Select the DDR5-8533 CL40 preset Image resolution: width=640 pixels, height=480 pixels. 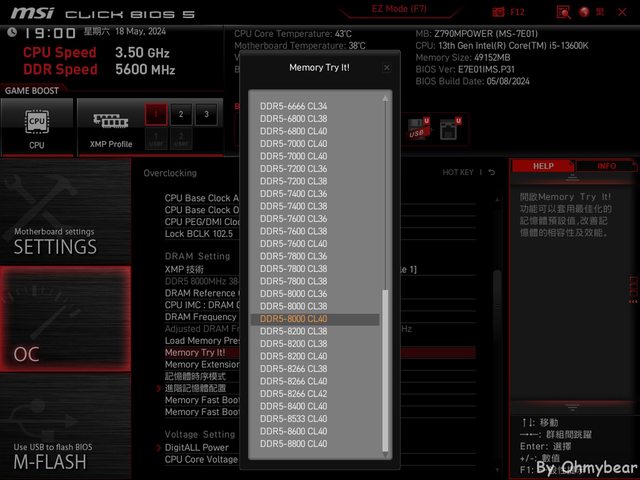(314, 419)
